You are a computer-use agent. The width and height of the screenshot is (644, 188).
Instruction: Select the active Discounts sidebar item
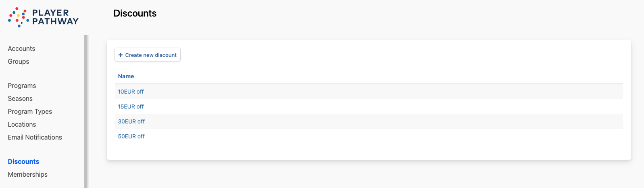click(23, 161)
